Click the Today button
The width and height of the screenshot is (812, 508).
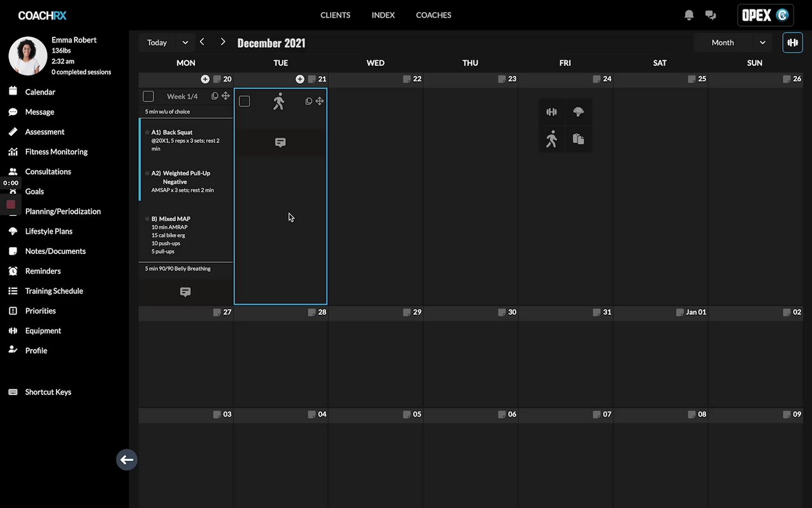click(x=157, y=43)
